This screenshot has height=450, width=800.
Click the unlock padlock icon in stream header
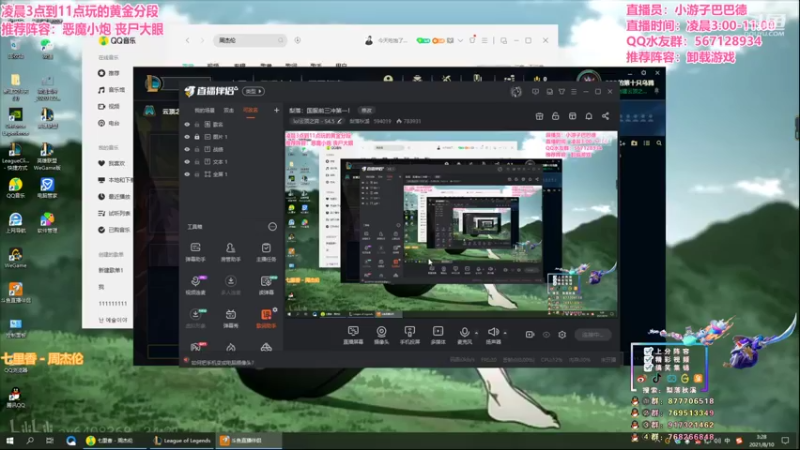[556, 116]
